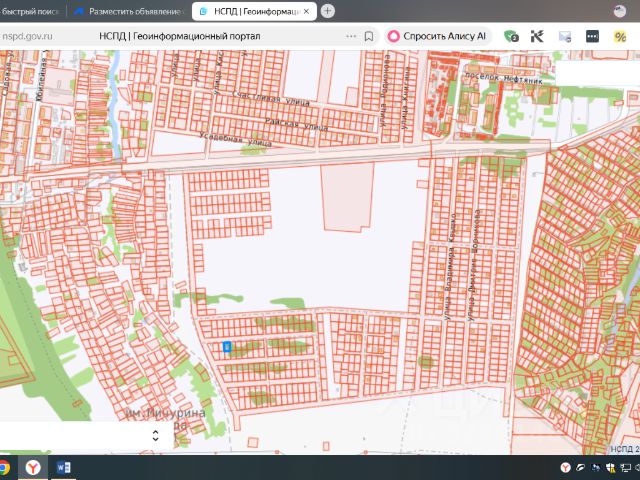Image resolution: width=640 pixels, height=480 pixels.
Task: Click the nspd.gov.ru address field
Action: (28, 36)
